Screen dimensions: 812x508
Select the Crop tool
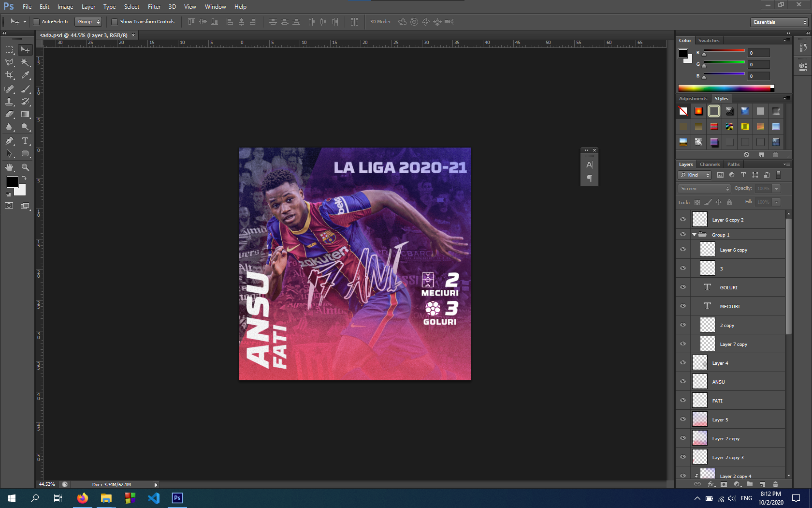pyautogui.click(x=9, y=75)
